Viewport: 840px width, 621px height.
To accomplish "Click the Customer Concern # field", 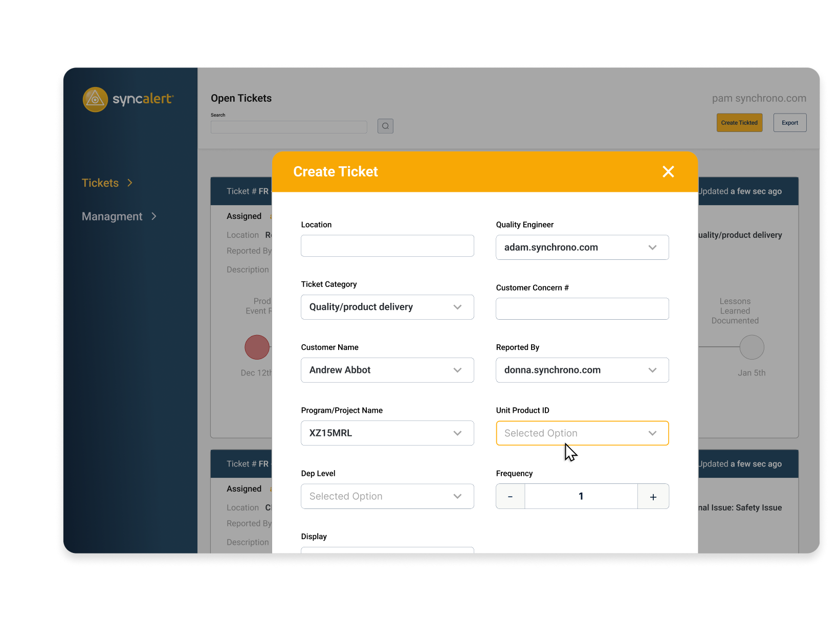I will (x=582, y=309).
